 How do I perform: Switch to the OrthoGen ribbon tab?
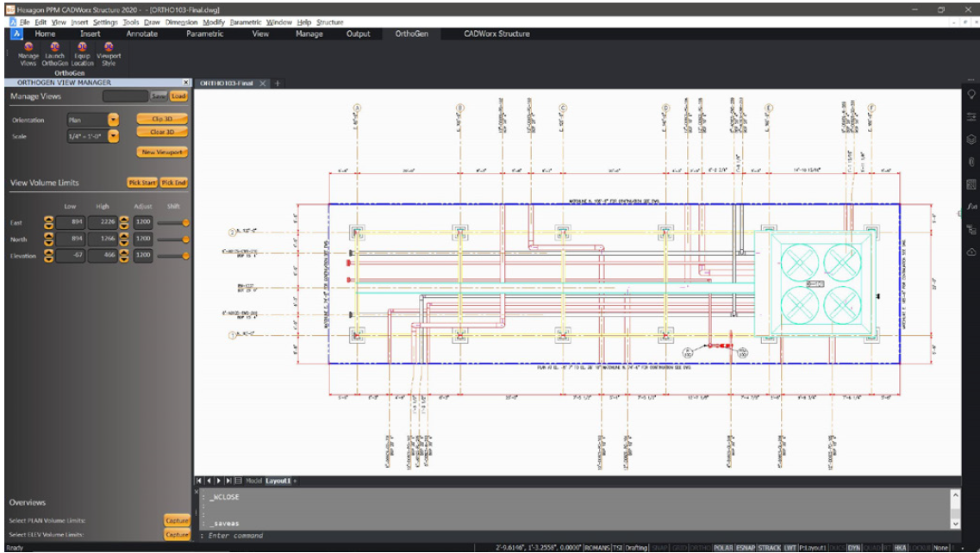point(415,34)
